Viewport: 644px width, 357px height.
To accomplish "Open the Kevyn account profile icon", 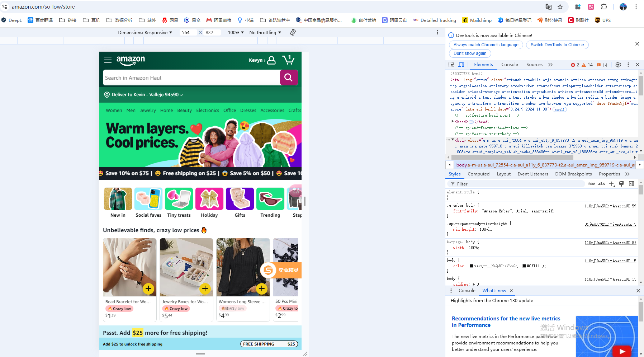I will (x=271, y=60).
